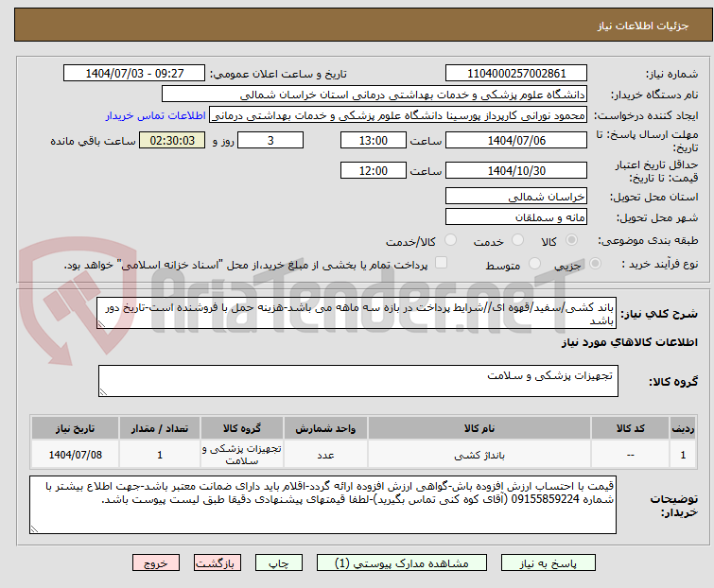This screenshot has height=588, width=714.
Task: Click the شهر محل تحویل field مانه و سملقان
Action: point(515,217)
